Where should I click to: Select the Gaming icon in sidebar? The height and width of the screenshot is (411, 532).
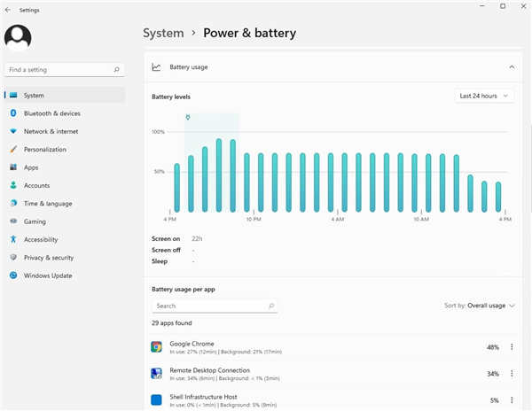click(13, 221)
